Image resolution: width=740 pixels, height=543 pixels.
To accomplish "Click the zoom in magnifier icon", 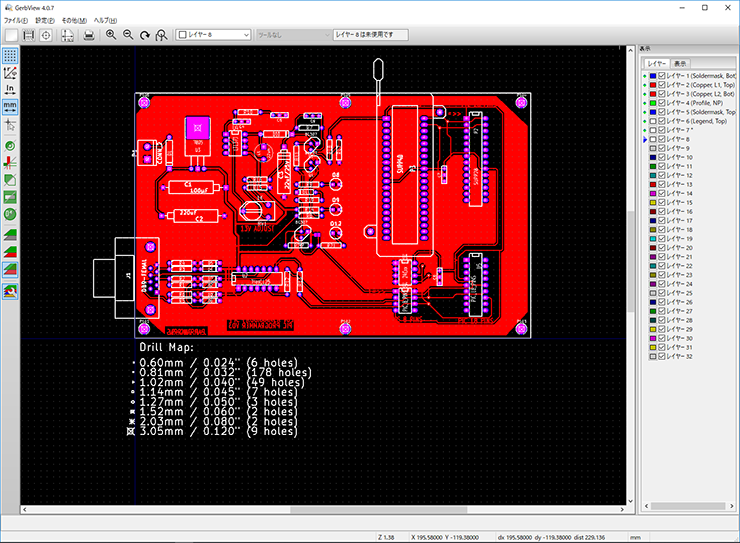I will click(111, 35).
